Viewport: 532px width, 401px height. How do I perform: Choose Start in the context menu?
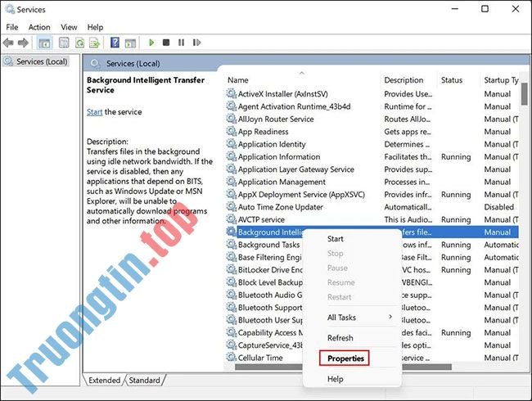click(336, 239)
